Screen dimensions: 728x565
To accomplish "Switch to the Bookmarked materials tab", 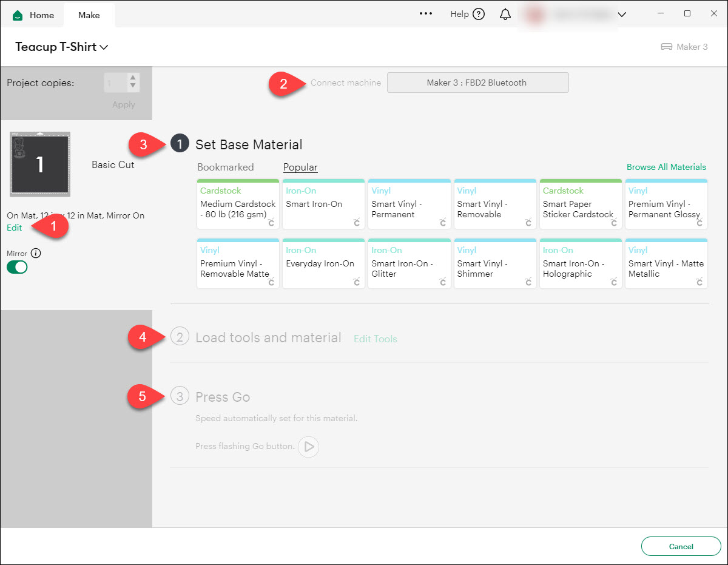I will pos(226,167).
